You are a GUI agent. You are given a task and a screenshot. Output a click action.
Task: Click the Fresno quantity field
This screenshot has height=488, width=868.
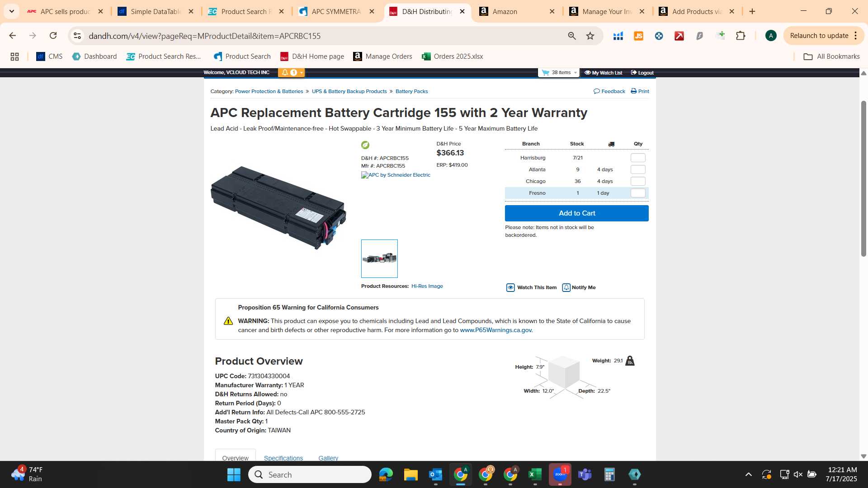pos(638,193)
